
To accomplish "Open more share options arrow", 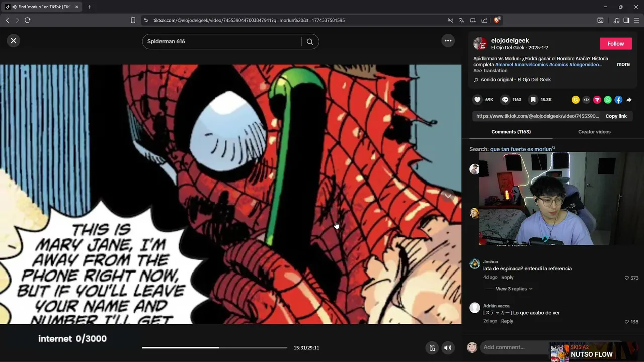I will (629, 100).
